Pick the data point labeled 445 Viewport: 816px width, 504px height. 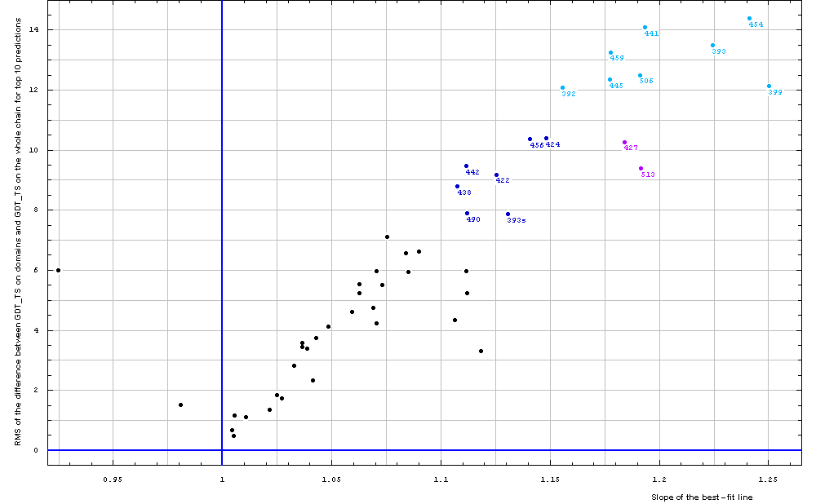pyautogui.click(x=610, y=80)
